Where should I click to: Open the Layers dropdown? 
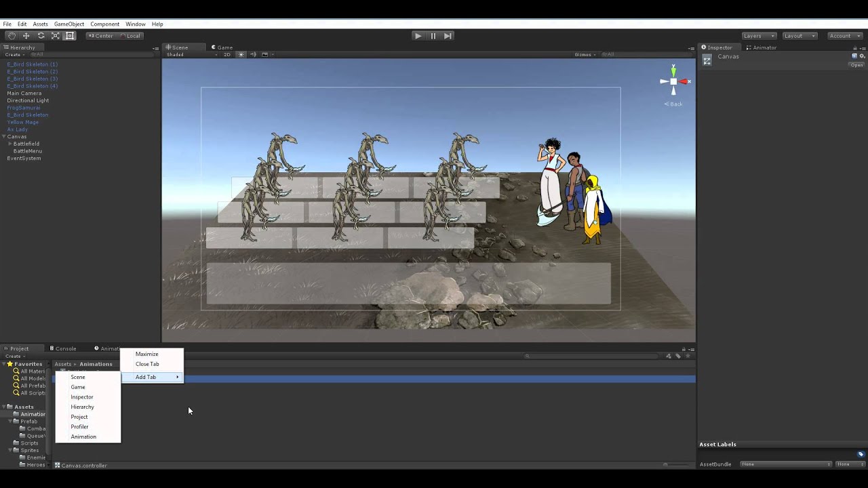coord(758,36)
